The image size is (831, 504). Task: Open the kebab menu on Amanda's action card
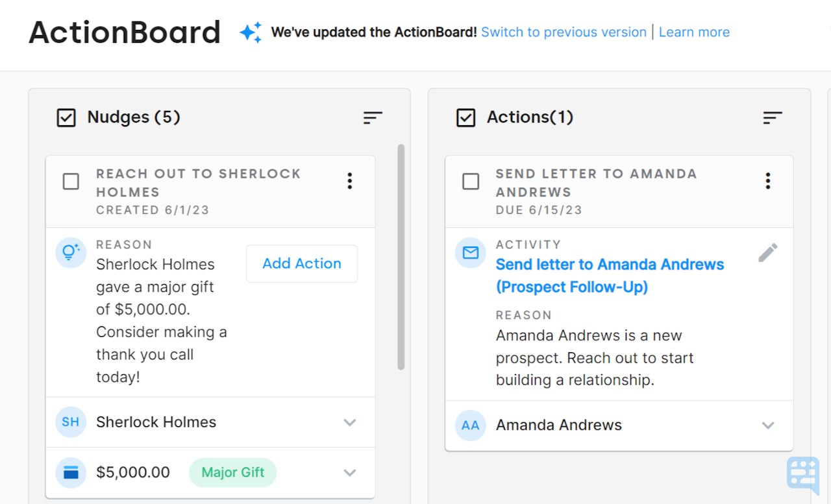coord(767,181)
